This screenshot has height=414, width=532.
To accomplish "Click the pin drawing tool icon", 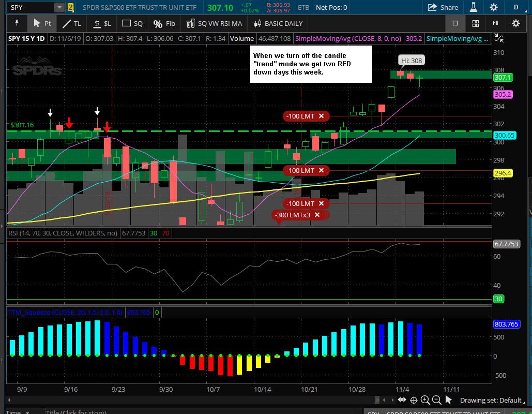I will tap(17, 23).
